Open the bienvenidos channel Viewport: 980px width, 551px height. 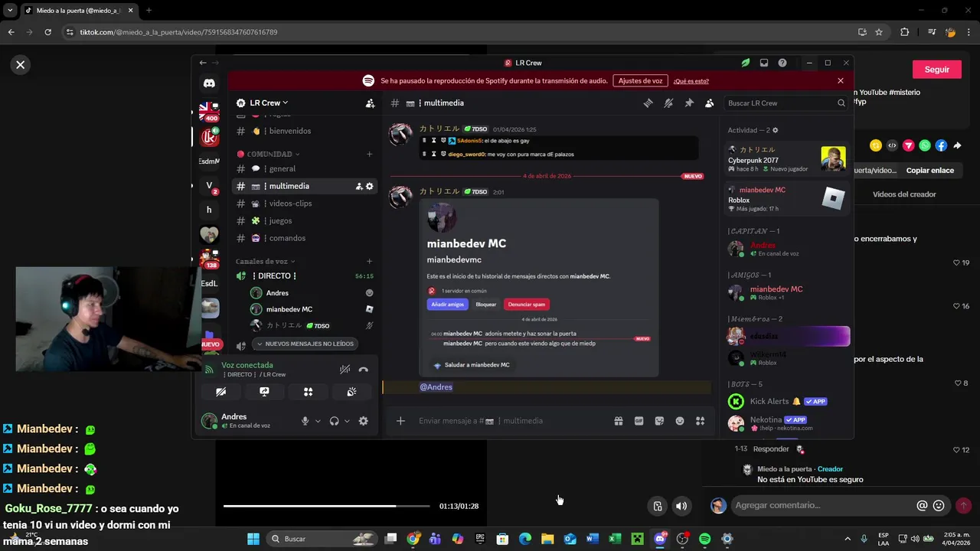coord(305,131)
